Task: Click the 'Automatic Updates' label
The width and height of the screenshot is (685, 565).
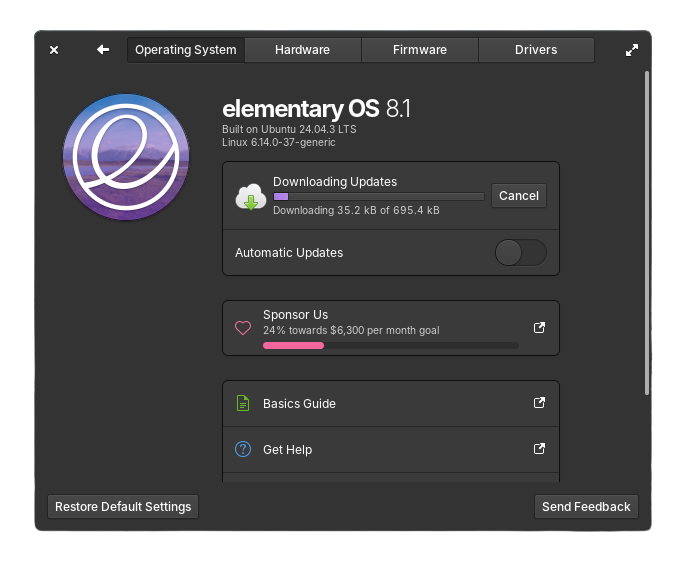Action: 289,253
